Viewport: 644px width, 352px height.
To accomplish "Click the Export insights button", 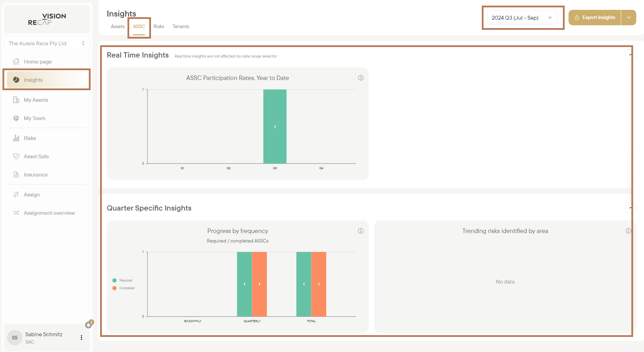I will [x=595, y=18].
